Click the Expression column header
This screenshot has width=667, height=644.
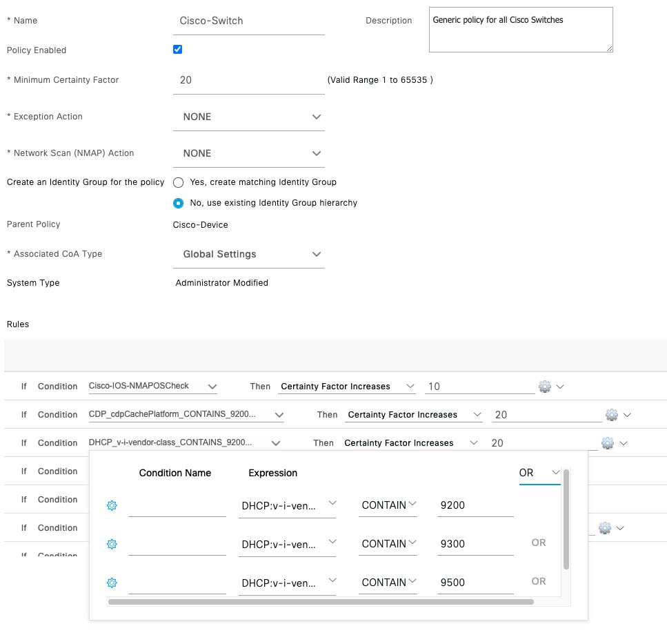272,473
